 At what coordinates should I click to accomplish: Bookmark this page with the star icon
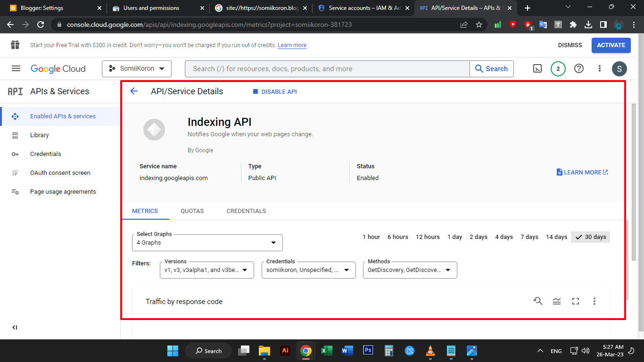pos(479,25)
